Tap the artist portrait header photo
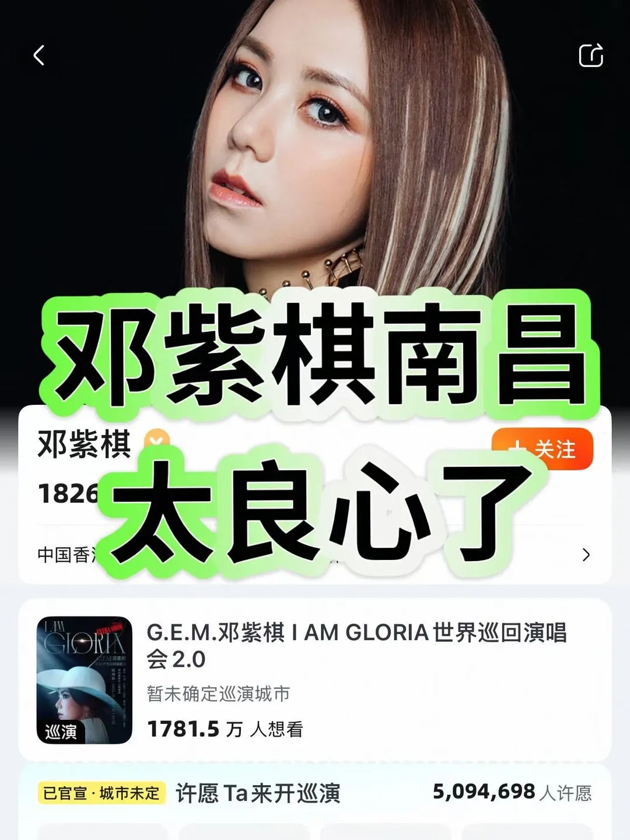Viewport: 630px width, 840px height. click(x=315, y=146)
